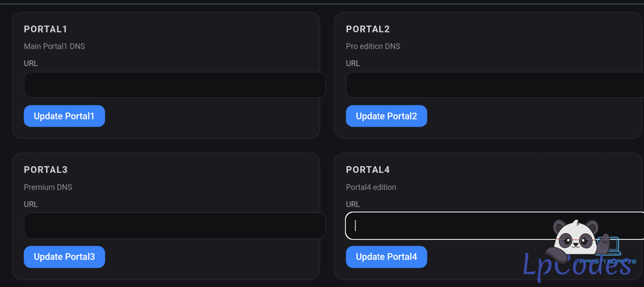Select the Portal3 URL text box
Viewport: 644px width, 287px height.
coord(175,226)
